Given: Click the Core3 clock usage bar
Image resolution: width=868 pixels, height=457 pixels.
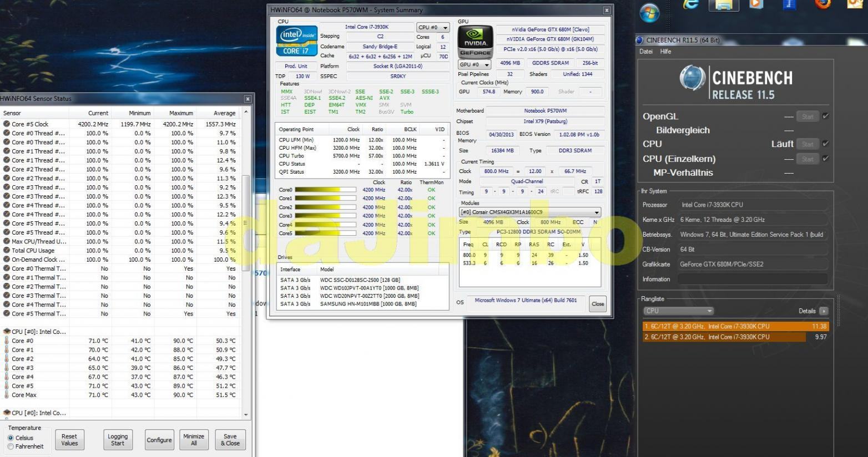Looking at the screenshot, I should (x=325, y=216).
